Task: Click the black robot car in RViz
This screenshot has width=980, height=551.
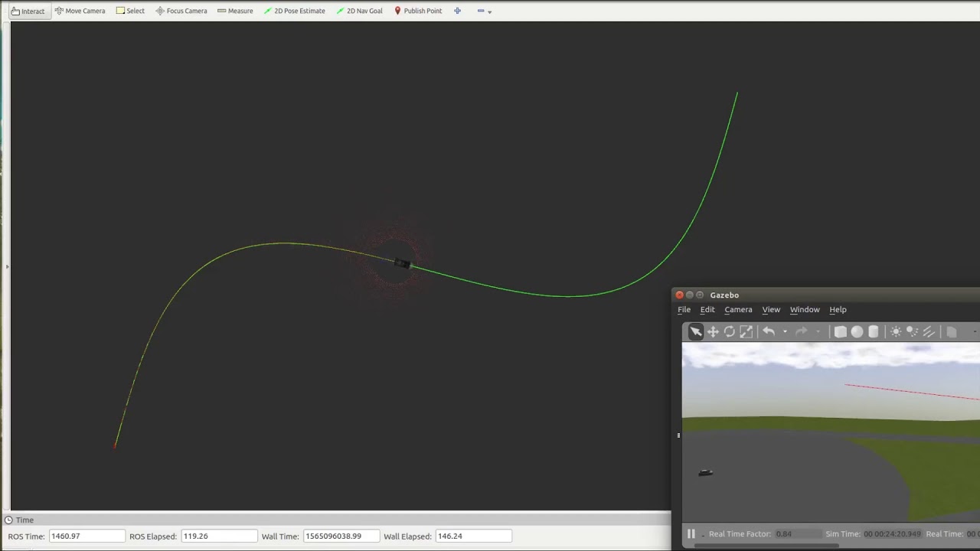Action: 402,264
